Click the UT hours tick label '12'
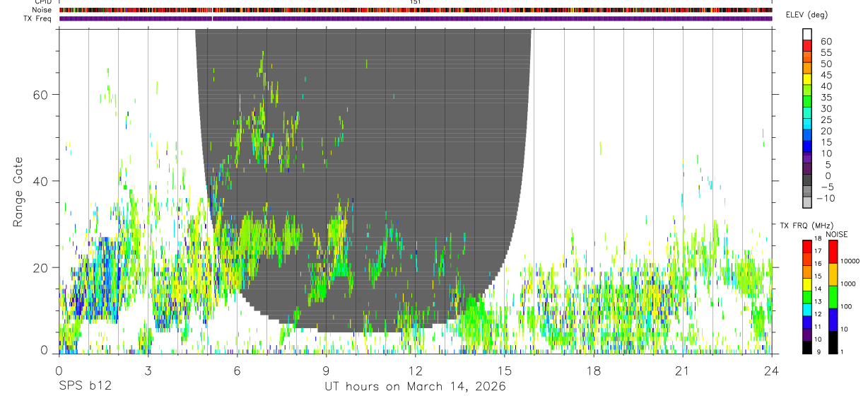868x401 pixels. 416,371
